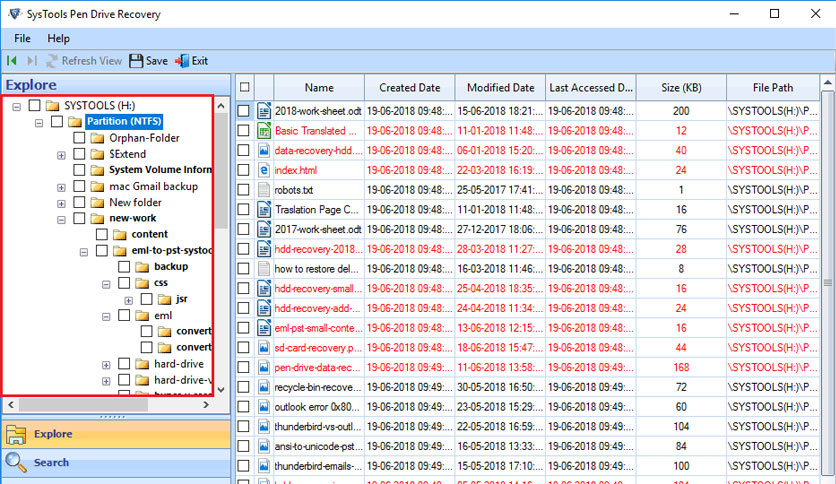This screenshot has height=484, width=836.
Task: Click the Explore panel button label
Action: (53, 434)
